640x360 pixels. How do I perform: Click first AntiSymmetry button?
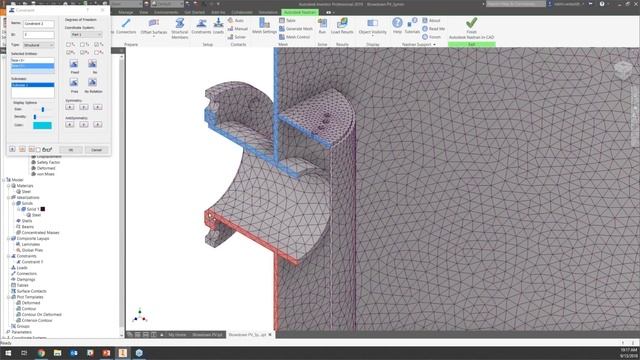[70, 124]
